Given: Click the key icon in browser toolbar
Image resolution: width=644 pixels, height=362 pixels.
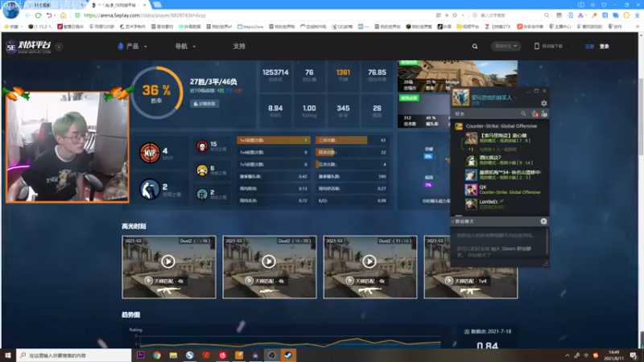Looking at the screenshot, I should pyautogui.click(x=594, y=15).
